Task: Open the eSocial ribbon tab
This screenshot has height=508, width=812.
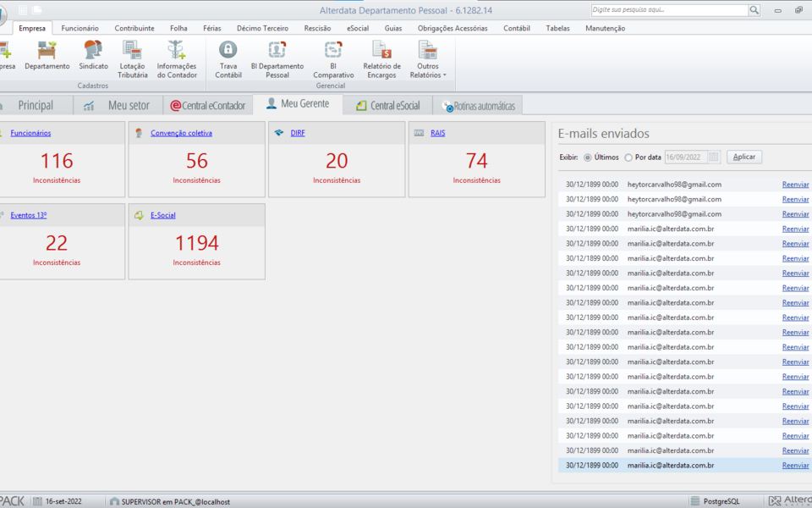Action: tap(358, 29)
